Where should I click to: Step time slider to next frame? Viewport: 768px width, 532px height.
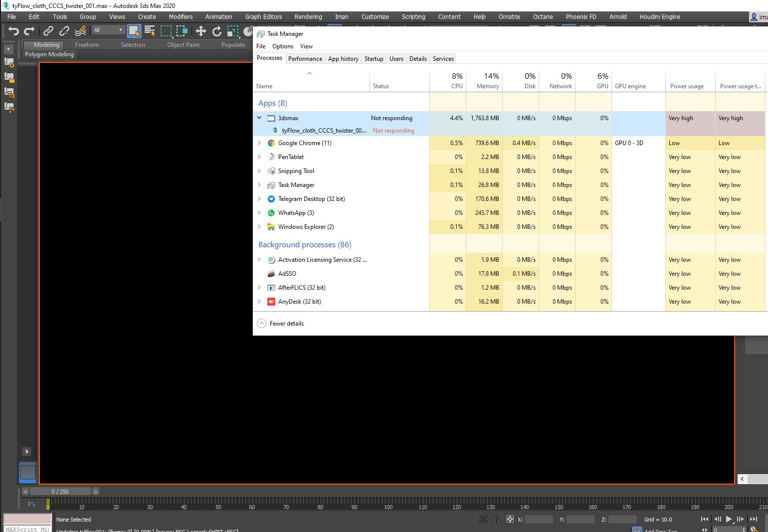tap(95, 492)
